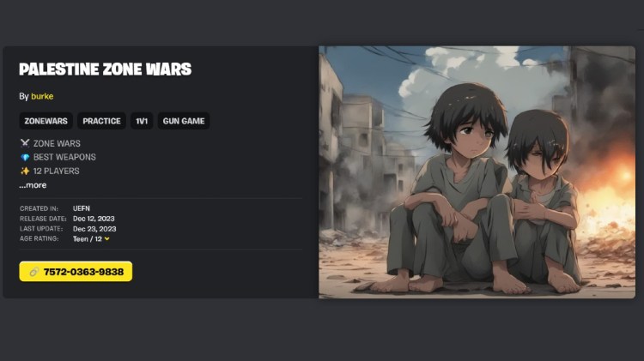Viewport: 644px width, 361px height.
Task: Click the 12 PLAYERS description text
Action: 57,171
